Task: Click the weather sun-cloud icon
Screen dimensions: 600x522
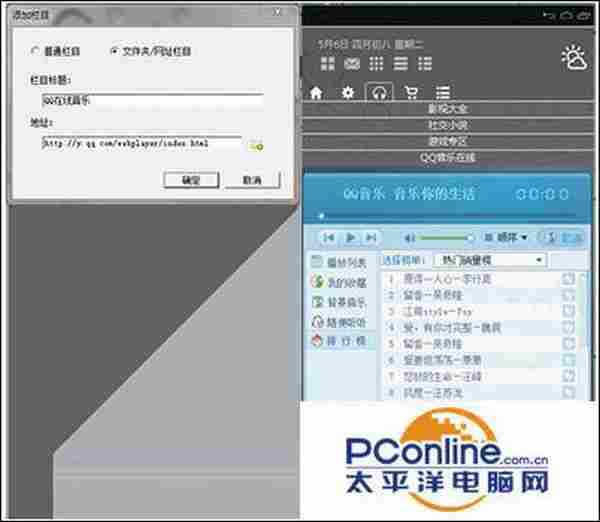Action: pos(575,57)
